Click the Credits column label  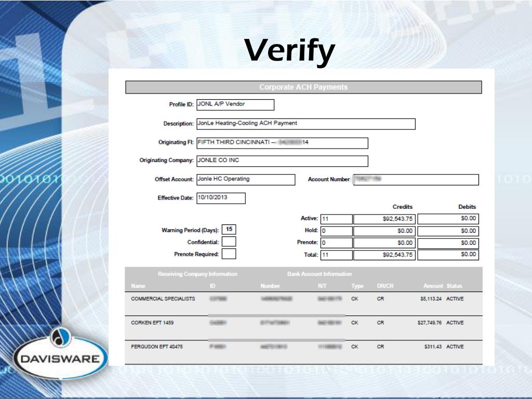click(403, 207)
